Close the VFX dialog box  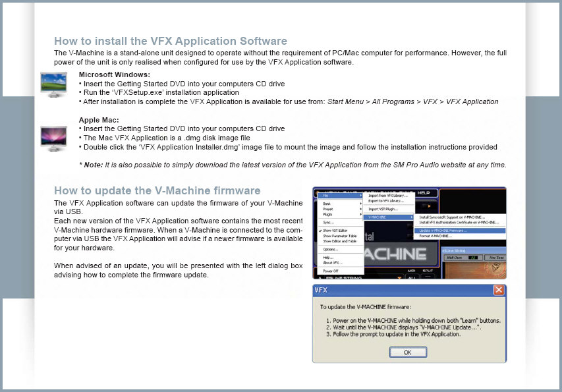click(499, 290)
